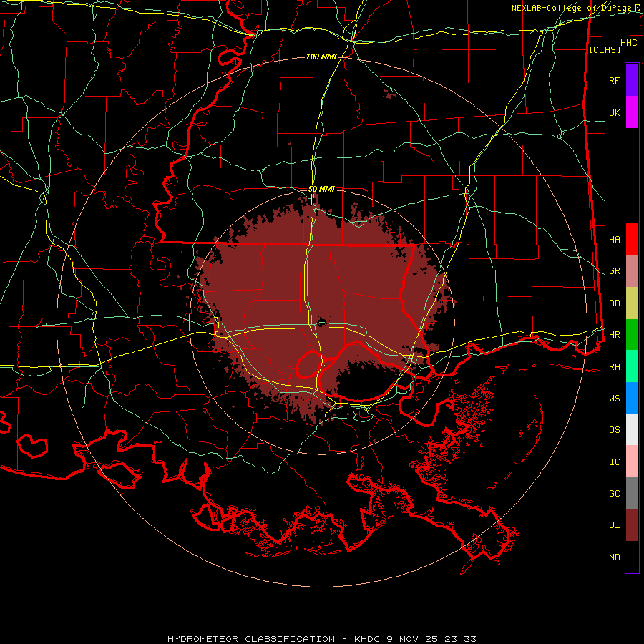Click the DS white legend swatch
Screen dimensions: 644x644
click(x=632, y=429)
